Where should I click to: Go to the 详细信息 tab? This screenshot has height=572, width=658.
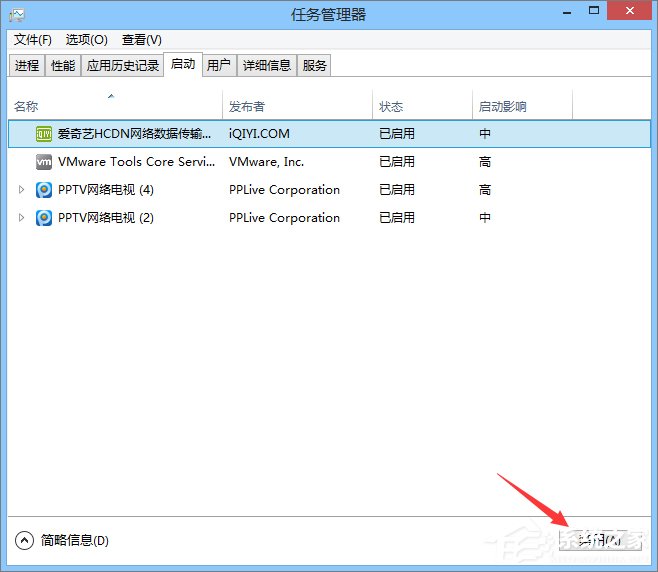coord(266,65)
